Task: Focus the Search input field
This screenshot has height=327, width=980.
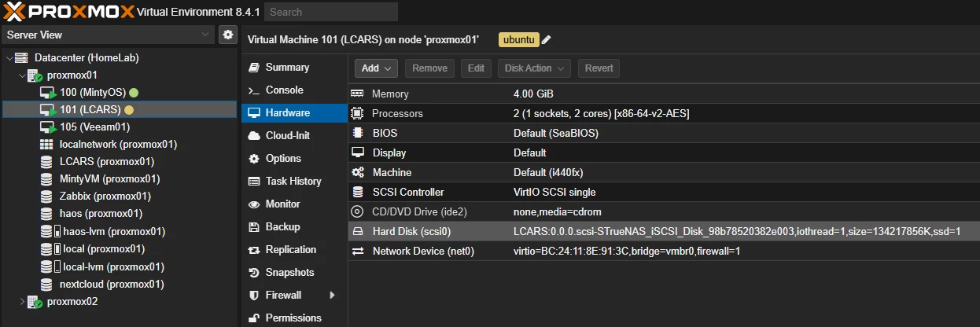Action: point(331,12)
